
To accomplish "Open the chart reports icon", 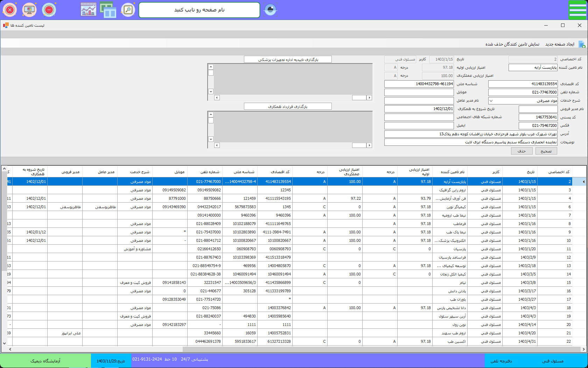I will pos(89,10).
